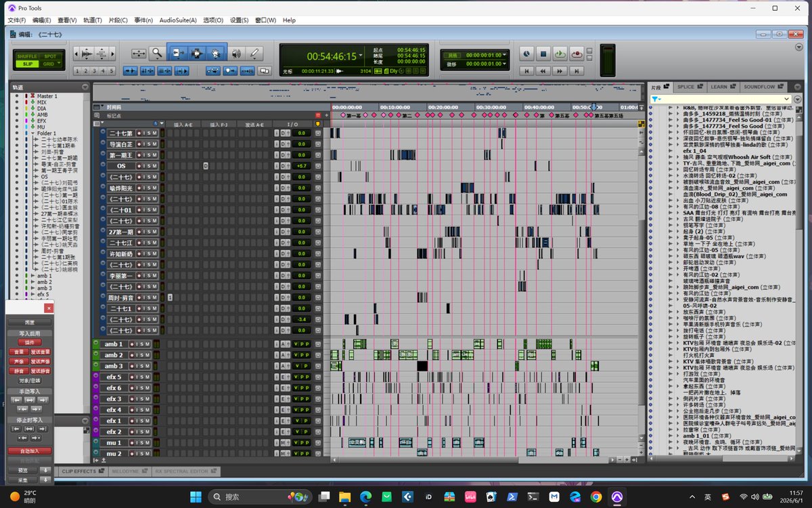Mute the mu 1 track
The height and width of the screenshot is (508, 812).
point(148,442)
